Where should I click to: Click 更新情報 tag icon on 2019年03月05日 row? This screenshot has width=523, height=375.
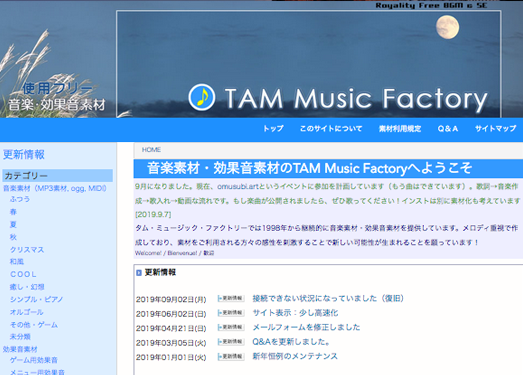pyautogui.click(x=231, y=342)
